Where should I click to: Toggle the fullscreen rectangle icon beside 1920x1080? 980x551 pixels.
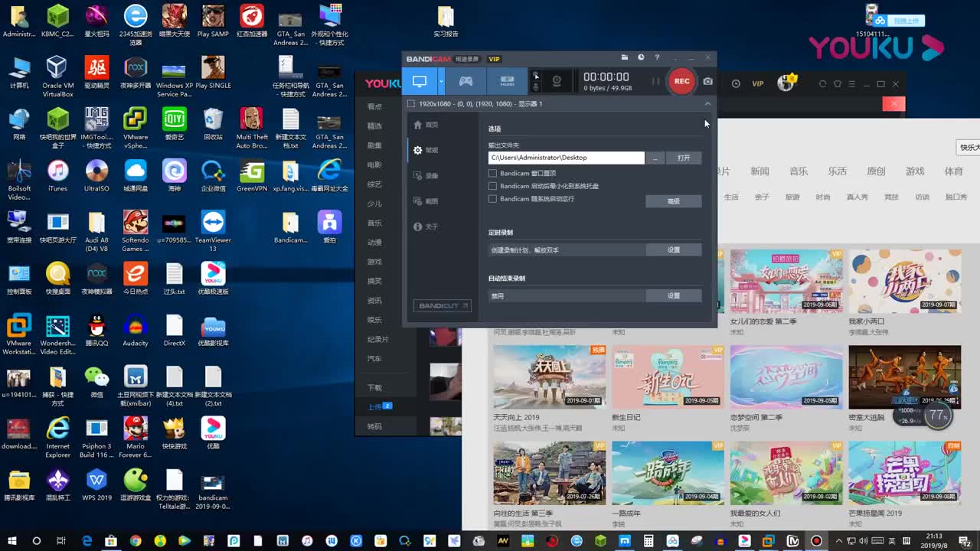[x=411, y=103]
